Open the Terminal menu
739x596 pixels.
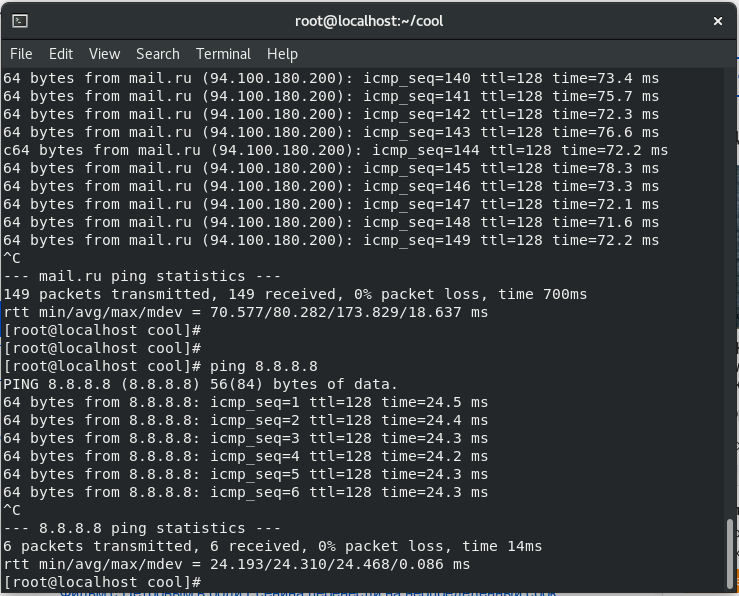click(223, 54)
